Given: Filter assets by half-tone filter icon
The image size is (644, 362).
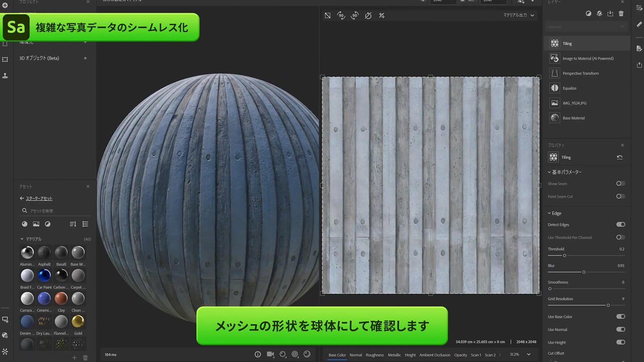Looking at the screenshot, I should 47,224.
